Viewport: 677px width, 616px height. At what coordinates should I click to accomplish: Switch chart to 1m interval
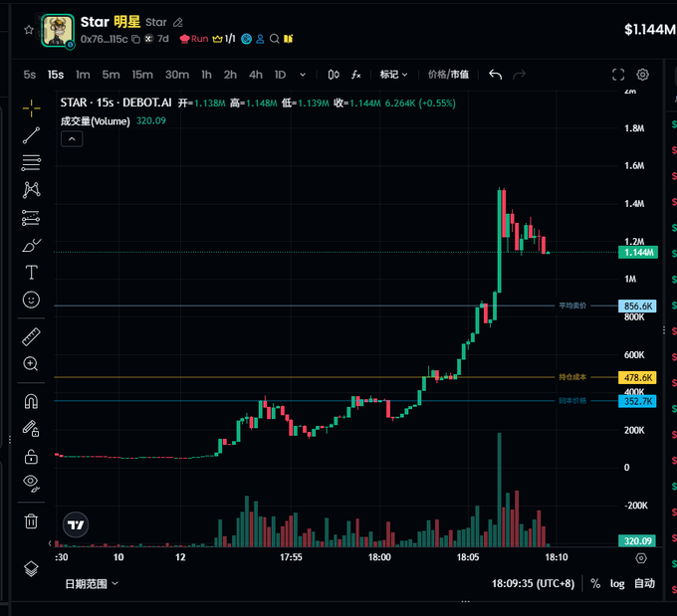pos(83,75)
